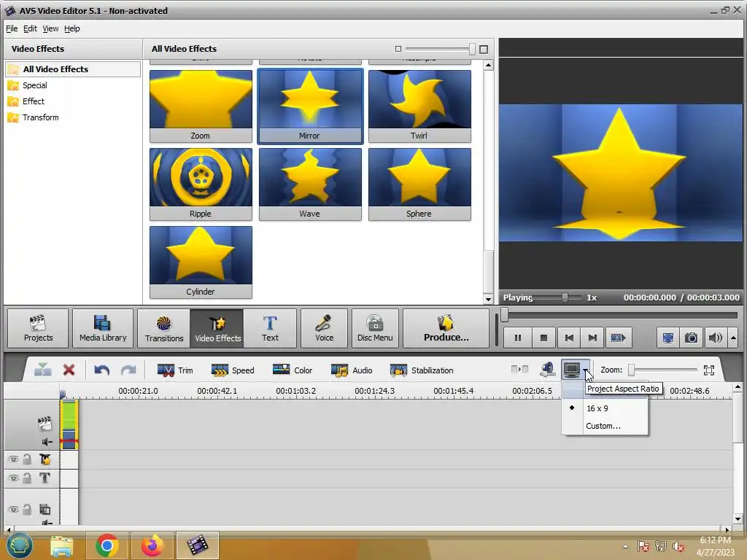The image size is (747, 560).
Task: Expand the volume control arrow
Action: (733, 338)
